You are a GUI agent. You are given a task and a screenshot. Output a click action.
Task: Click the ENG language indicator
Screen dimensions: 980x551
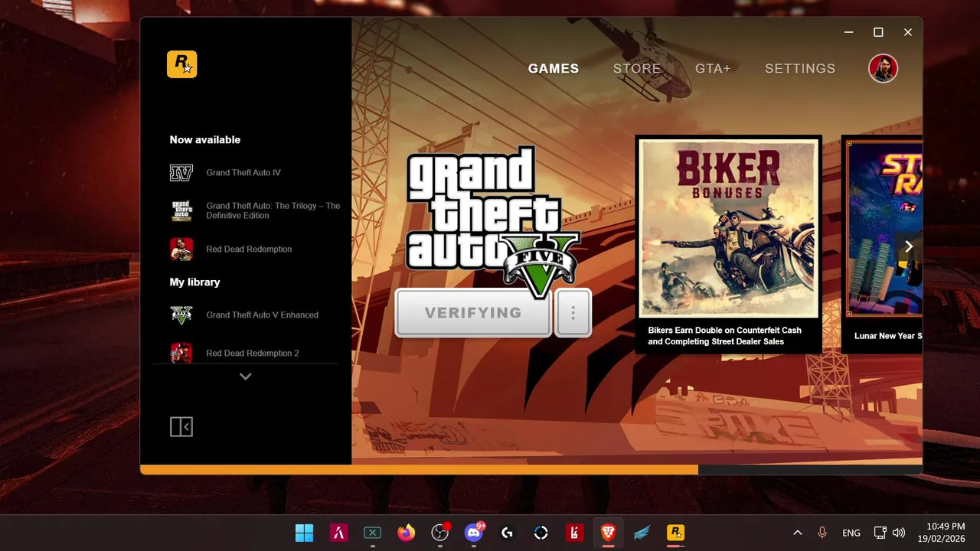tap(851, 533)
